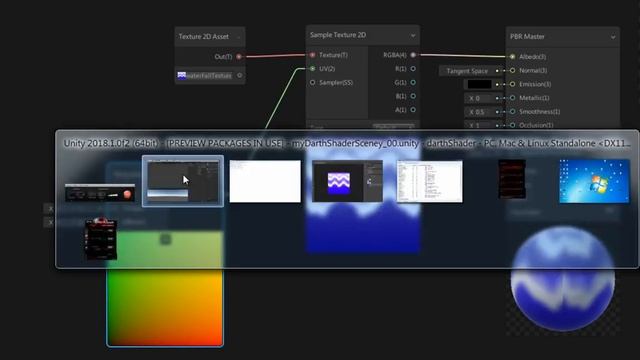
Task: Click the A(1) output port
Action: pos(413,110)
